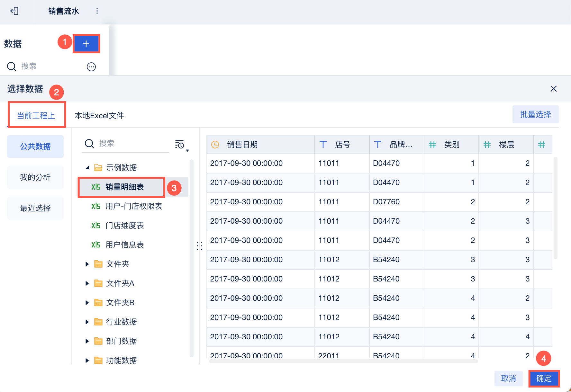
Task: Expand the 文件夹A tree node
Action: tap(87, 283)
